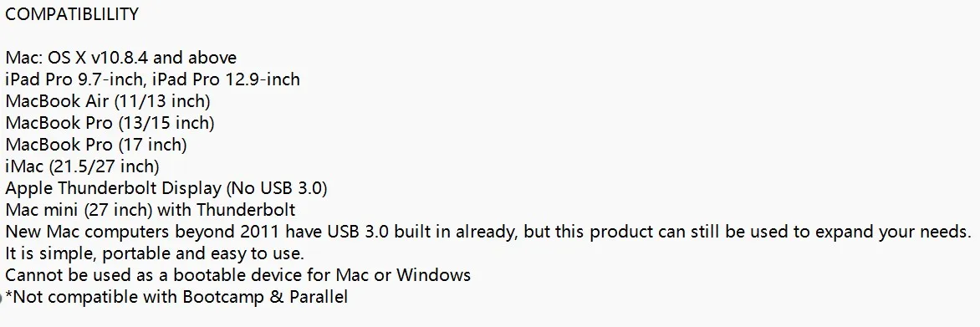The height and width of the screenshot is (327, 980).
Task: Click the MacBook Air (11/13 inch) line
Action: [108, 101]
